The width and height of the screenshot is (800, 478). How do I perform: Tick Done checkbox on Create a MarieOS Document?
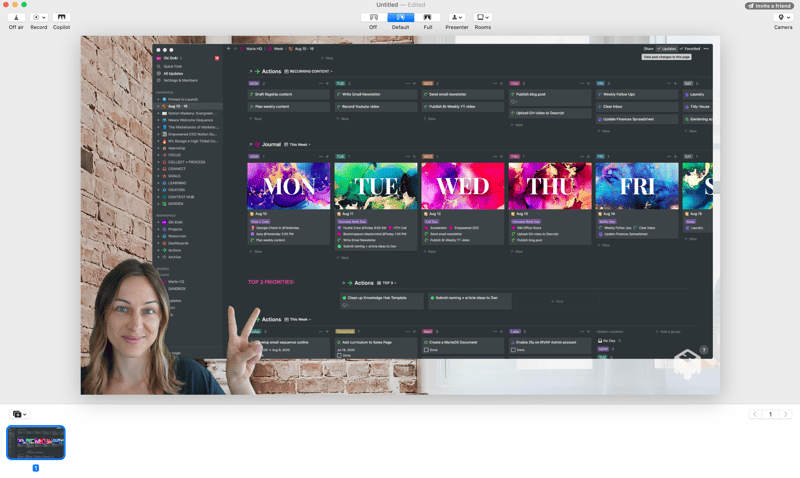(426, 350)
